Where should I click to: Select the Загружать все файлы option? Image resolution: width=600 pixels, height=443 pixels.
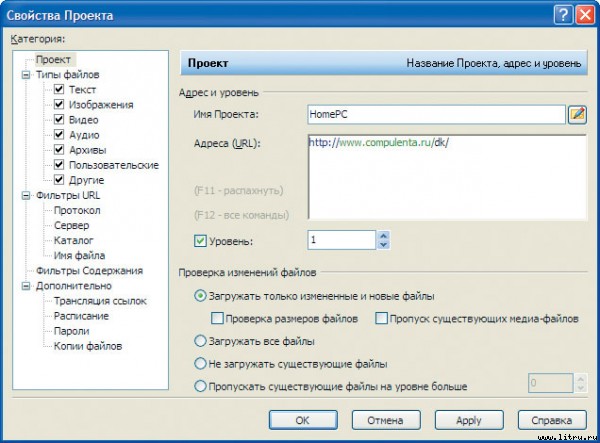(200, 341)
